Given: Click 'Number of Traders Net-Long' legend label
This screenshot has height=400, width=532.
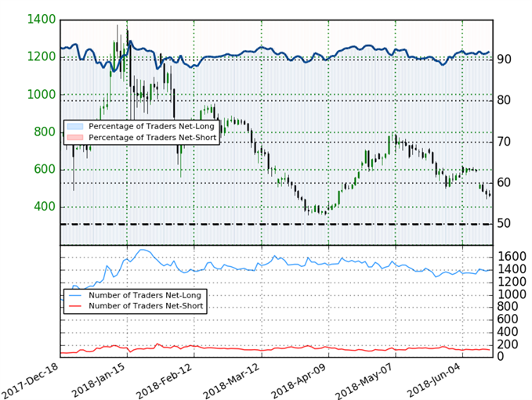Looking at the screenshot, I should click(145, 295).
